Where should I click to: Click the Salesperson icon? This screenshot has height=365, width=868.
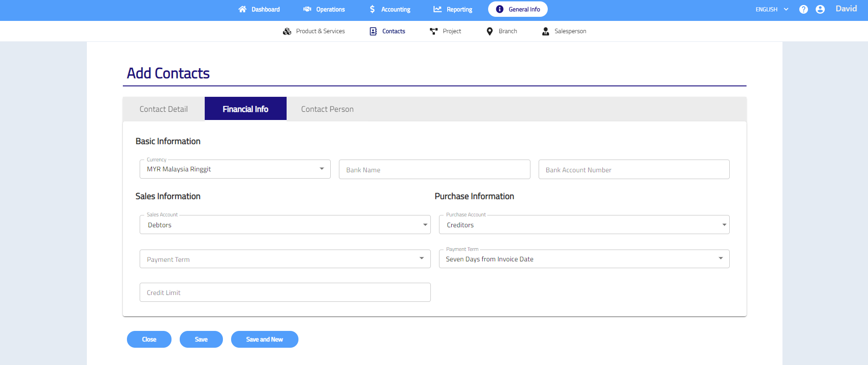[x=545, y=31]
